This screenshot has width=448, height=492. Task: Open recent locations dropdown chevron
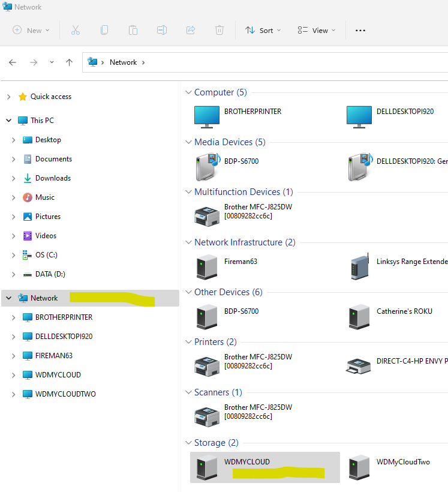tap(52, 62)
